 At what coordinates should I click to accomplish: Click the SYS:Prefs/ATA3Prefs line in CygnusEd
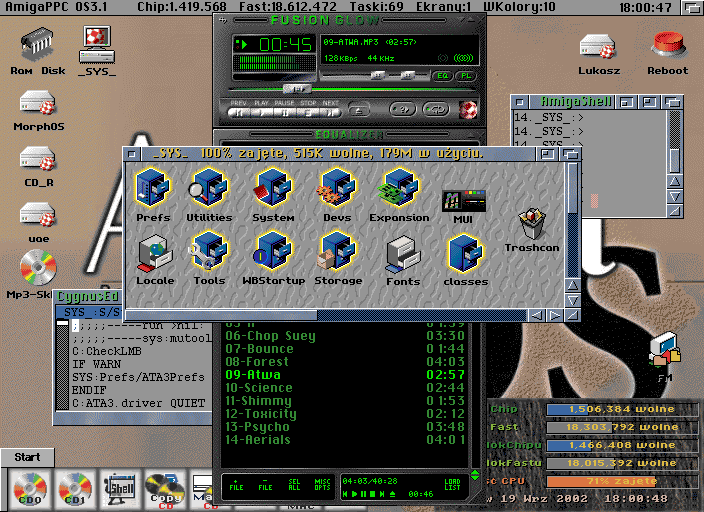(x=138, y=377)
